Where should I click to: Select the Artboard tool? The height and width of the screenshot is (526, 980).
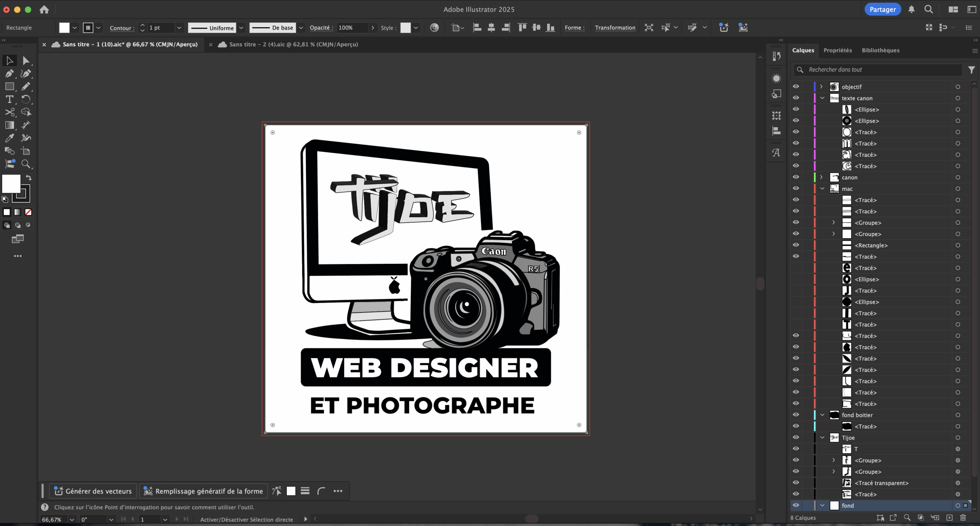pyautogui.click(x=26, y=151)
